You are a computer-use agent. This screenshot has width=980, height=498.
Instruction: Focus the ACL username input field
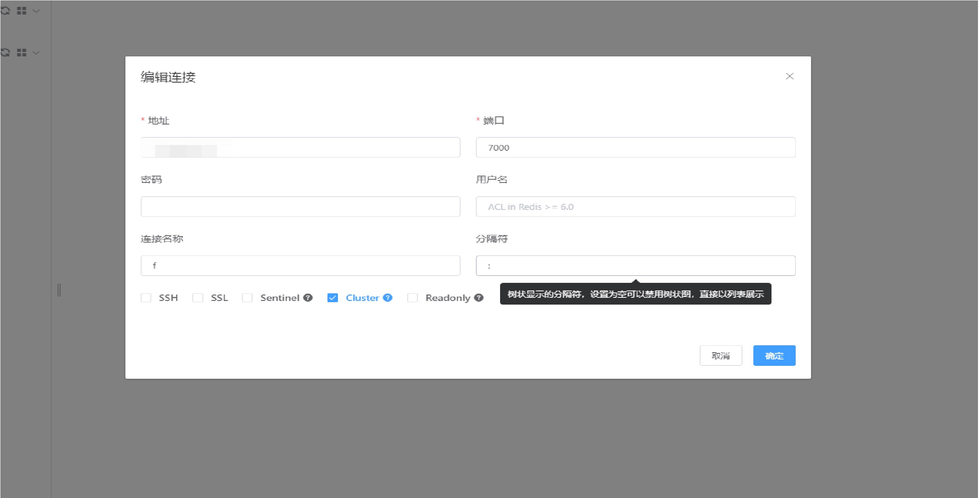tap(635, 207)
